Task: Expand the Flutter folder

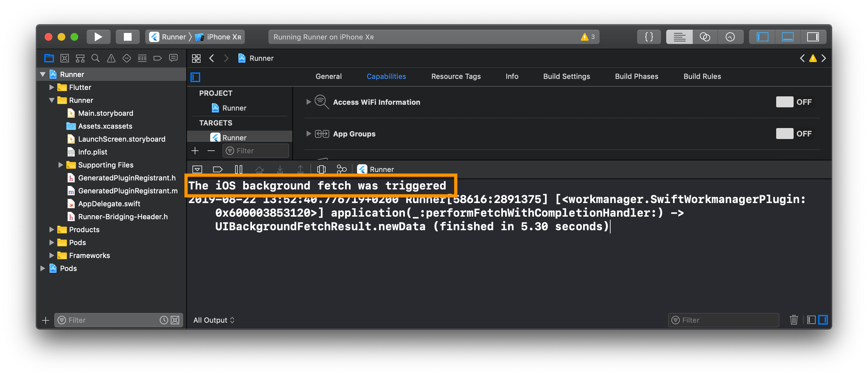Action: pos(51,87)
